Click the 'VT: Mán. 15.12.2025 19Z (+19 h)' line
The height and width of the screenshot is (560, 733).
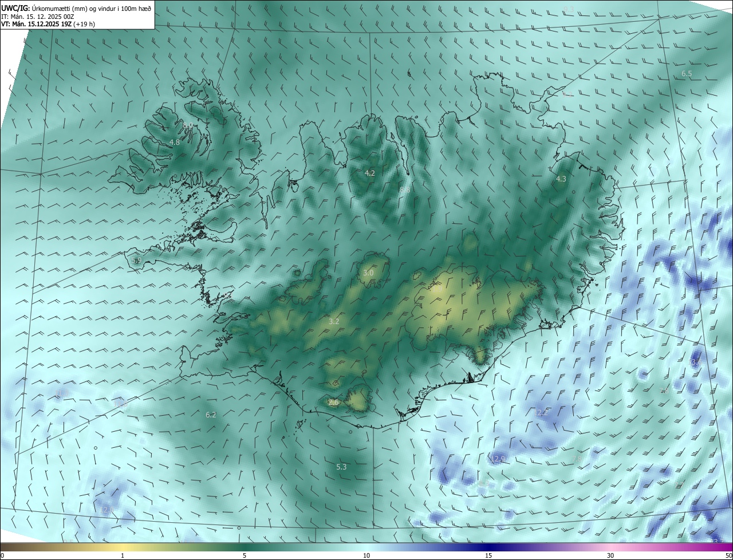[48, 24]
